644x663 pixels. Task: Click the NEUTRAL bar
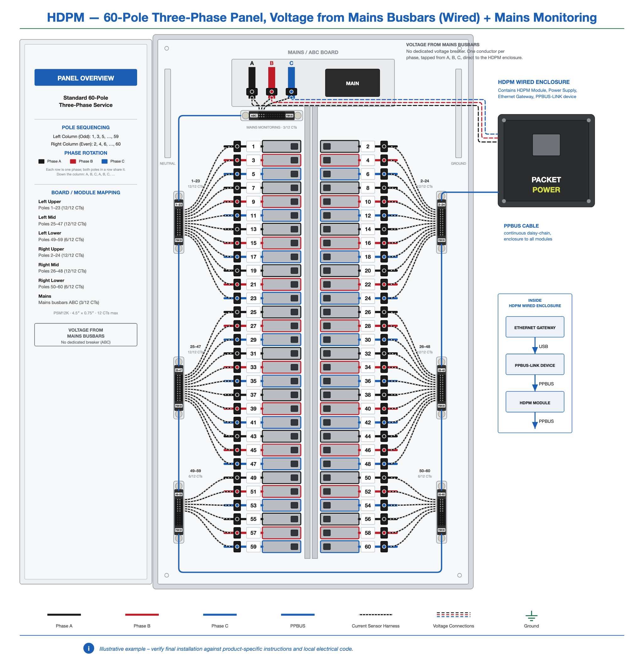tap(168, 113)
